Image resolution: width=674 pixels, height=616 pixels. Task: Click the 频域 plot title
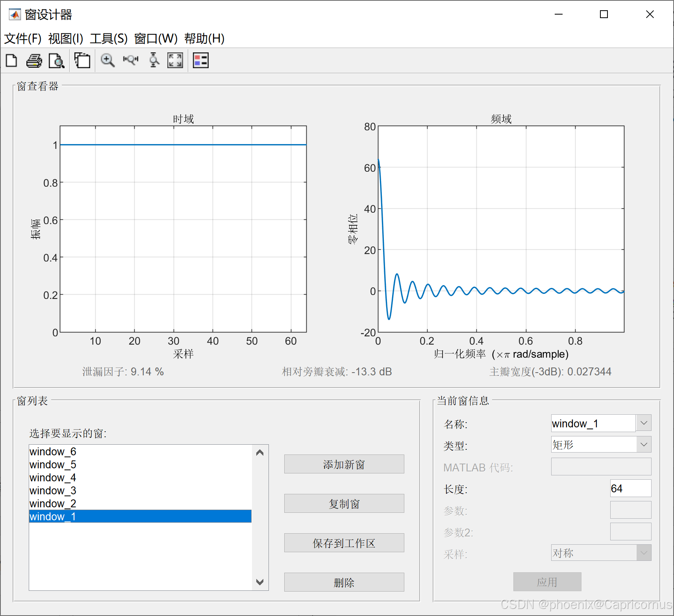501,119
